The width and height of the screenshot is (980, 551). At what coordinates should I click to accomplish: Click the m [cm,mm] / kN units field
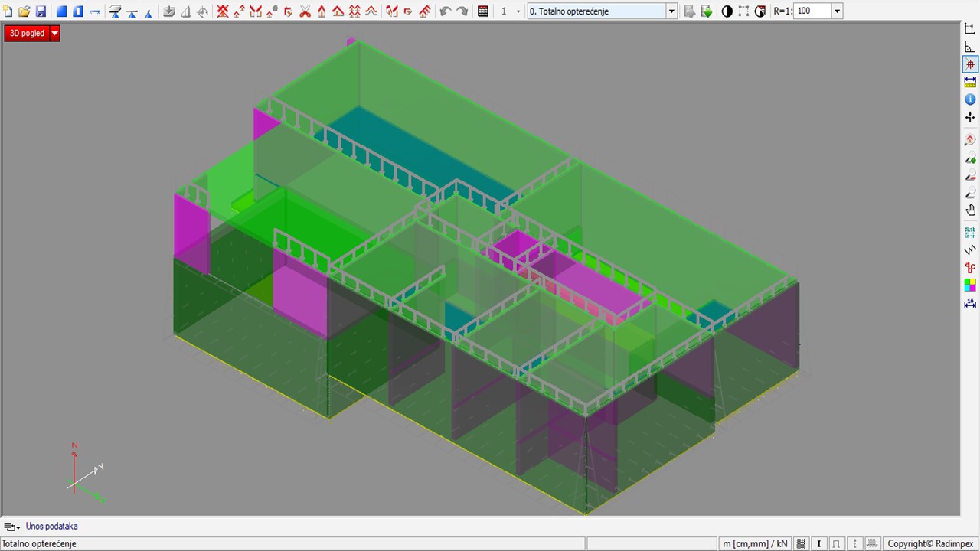point(755,544)
